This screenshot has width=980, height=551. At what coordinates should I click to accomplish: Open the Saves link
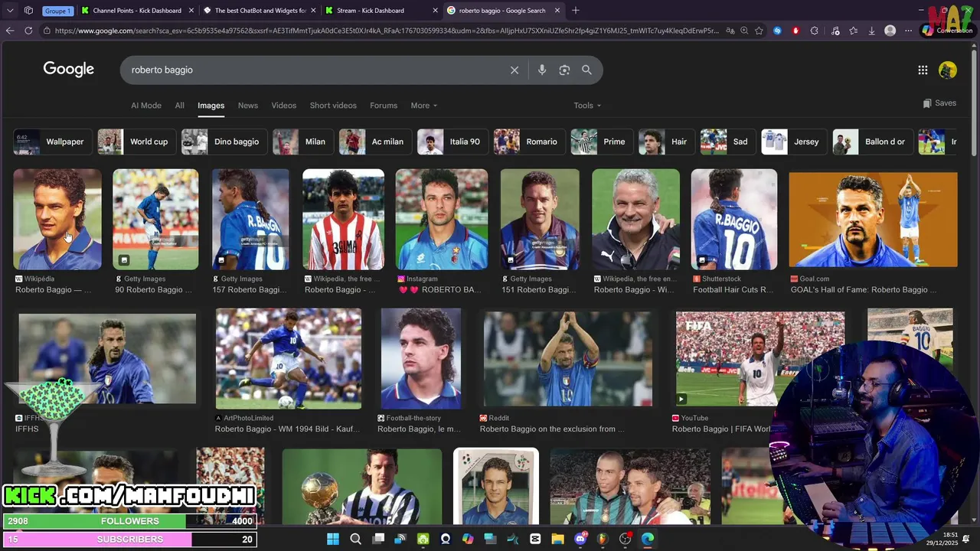coord(939,103)
